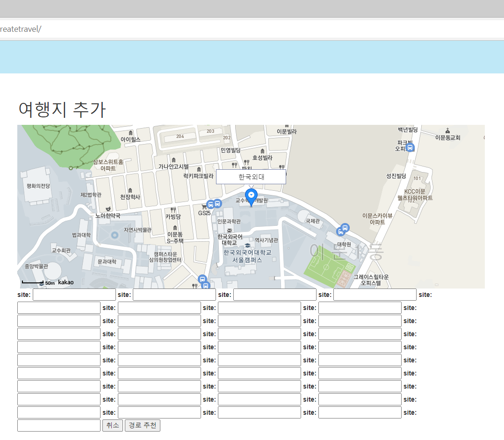The height and width of the screenshot is (440, 504).
Task: Click the GS25 shopping cart icon
Action: (204, 207)
